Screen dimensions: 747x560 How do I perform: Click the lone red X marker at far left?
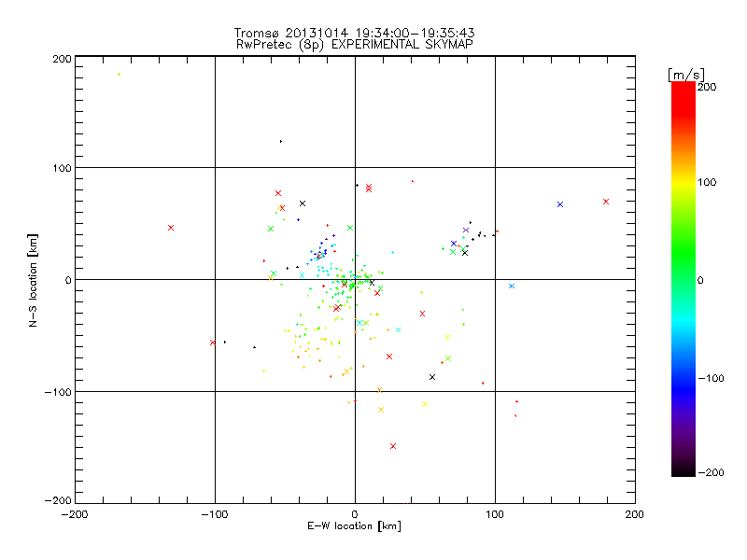171,228
